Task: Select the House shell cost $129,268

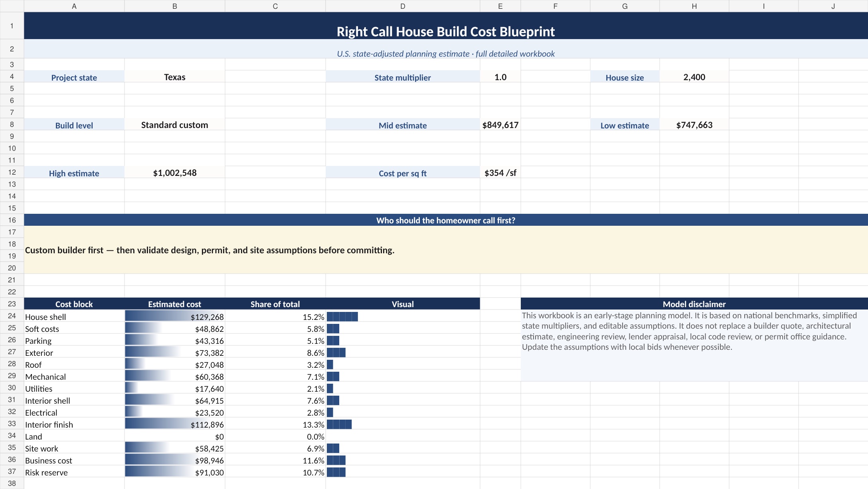Action: [174, 316]
